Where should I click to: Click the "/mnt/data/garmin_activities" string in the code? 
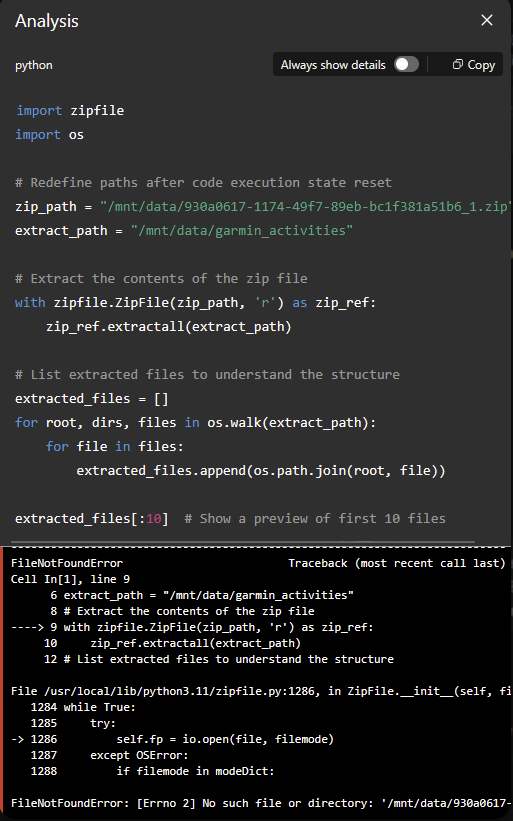(242, 230)
